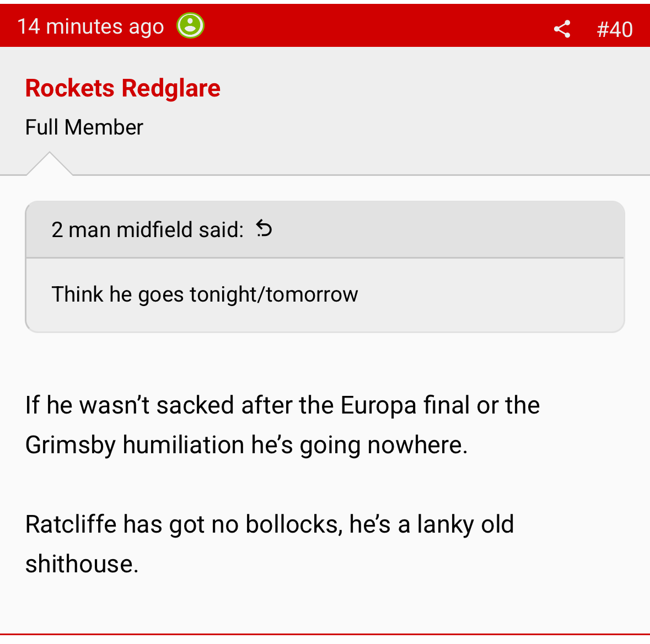Click the word "shithouse." ending the post

[x=82, y=564]
